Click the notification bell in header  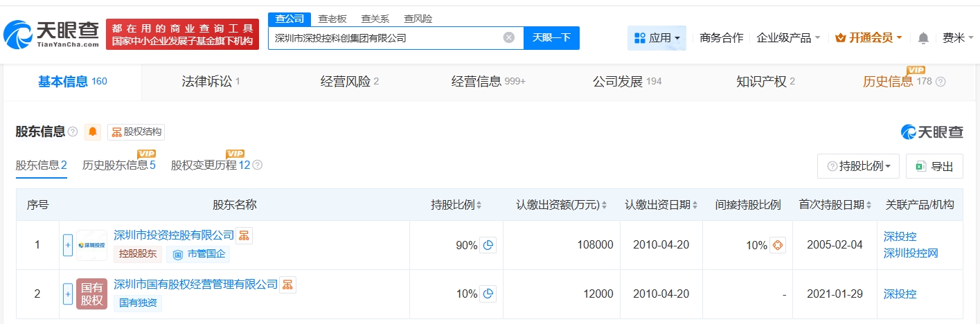coord(923,38)
